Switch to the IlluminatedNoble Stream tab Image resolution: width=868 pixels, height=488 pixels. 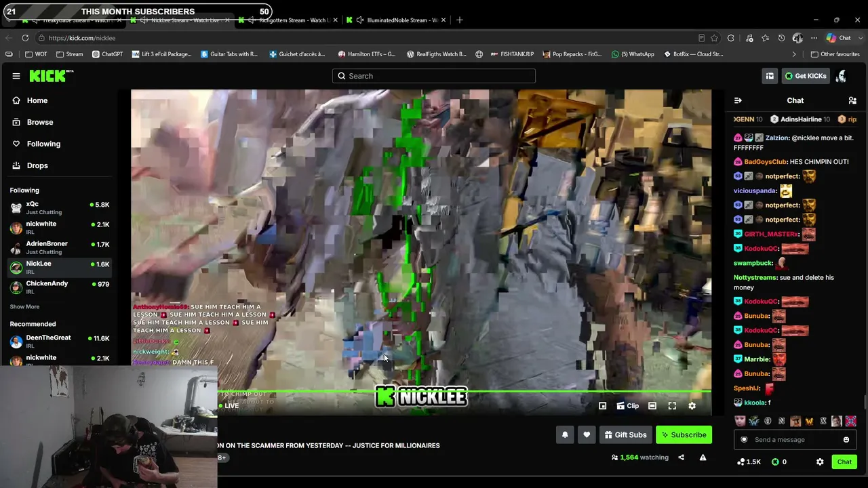(x=397, y=20)
